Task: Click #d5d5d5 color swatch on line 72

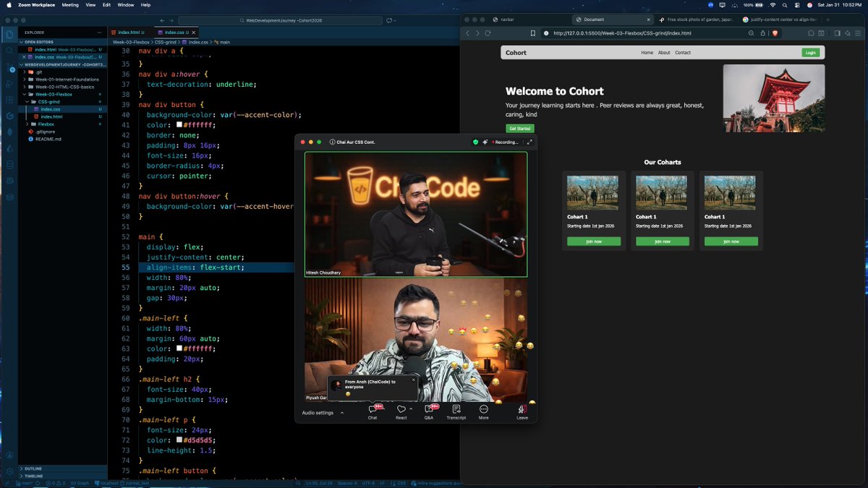Action: pos(179,440)
